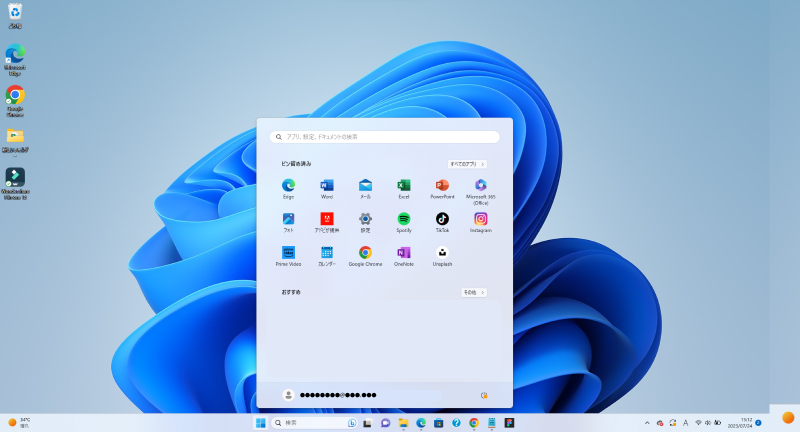800x432 pixels.
Task: Launch Prime Video app
Action: 288,257
